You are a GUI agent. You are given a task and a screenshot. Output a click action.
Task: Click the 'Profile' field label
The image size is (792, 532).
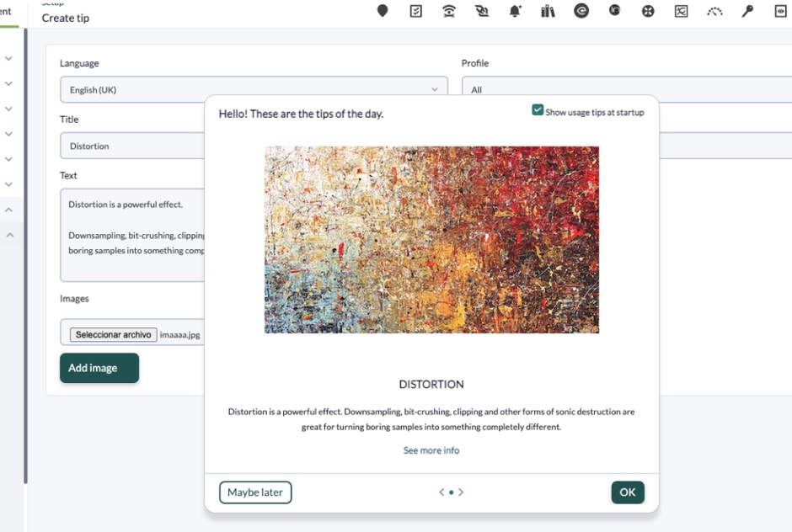click(x=475, y=64)
